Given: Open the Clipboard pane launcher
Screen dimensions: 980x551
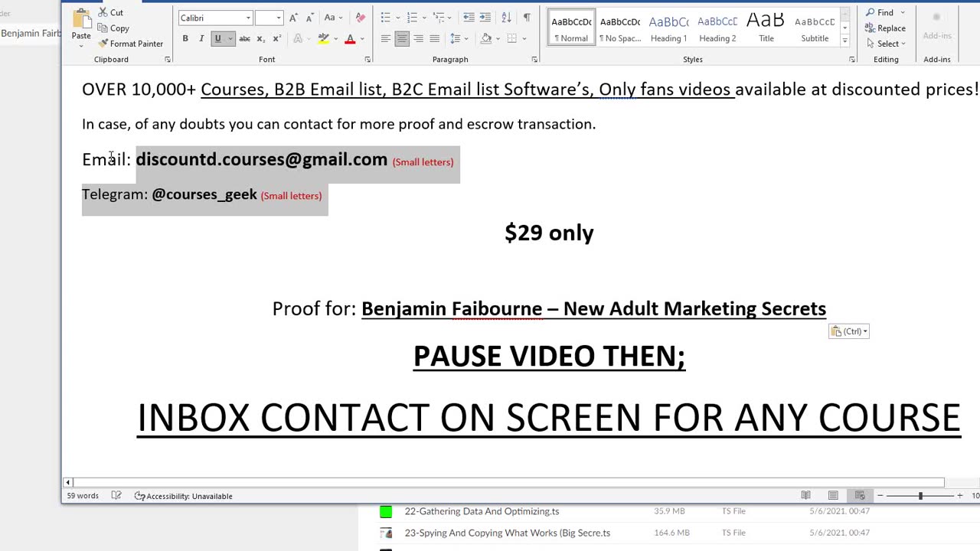Looking at the screenshot, I should point(168,59).
